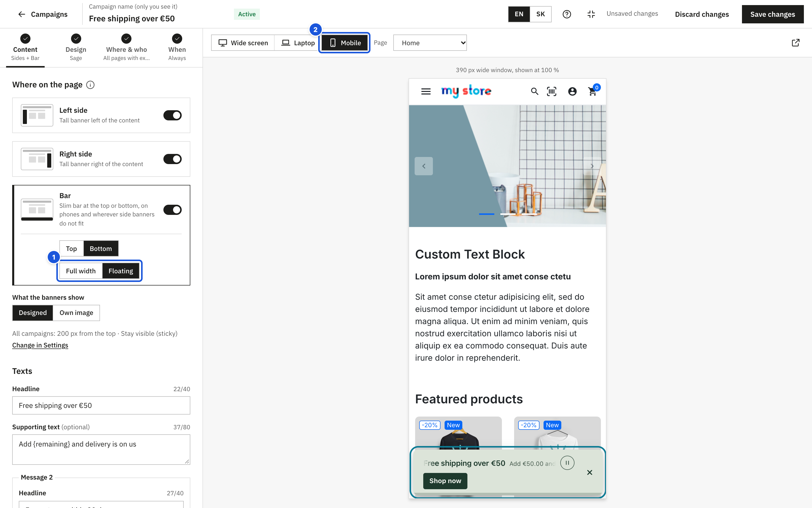Click Shop now in the floating bar
812x508 pixels.
(445, 481)
